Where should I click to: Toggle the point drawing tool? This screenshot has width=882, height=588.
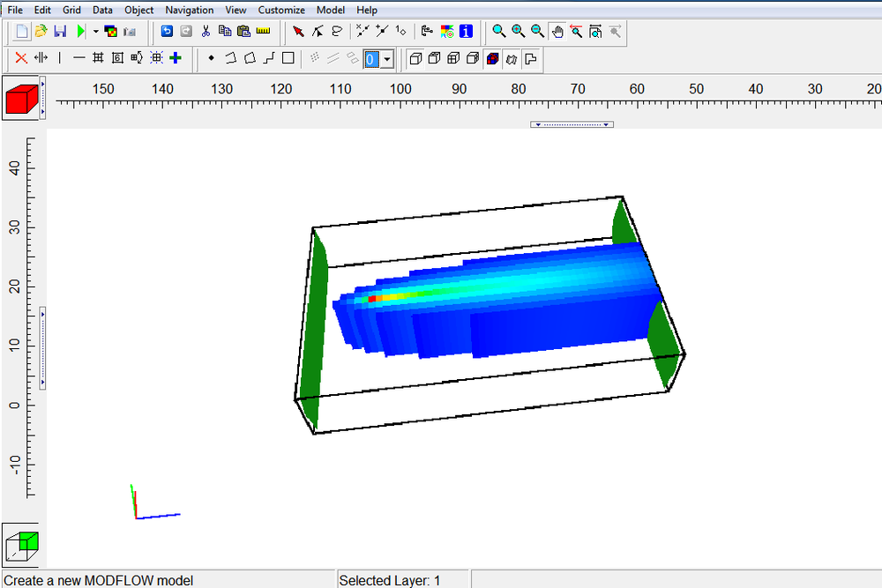211,58
